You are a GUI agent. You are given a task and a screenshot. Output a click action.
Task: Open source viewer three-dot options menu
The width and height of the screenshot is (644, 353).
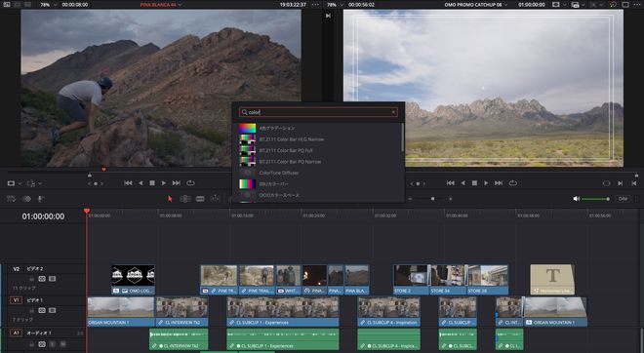(315, 5)
